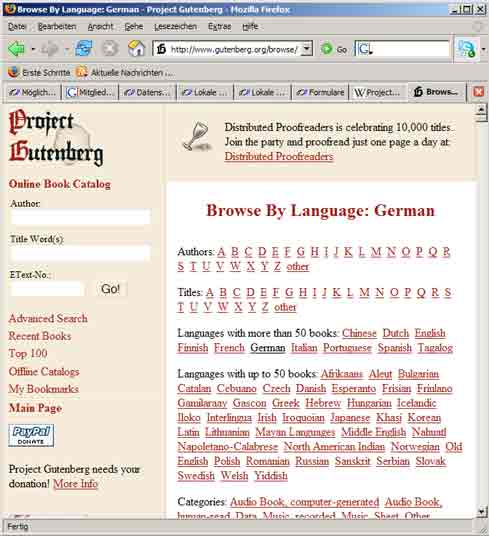Click the More Info donation link
This screenshot has height=536, width=489.
tap(76, 484)
